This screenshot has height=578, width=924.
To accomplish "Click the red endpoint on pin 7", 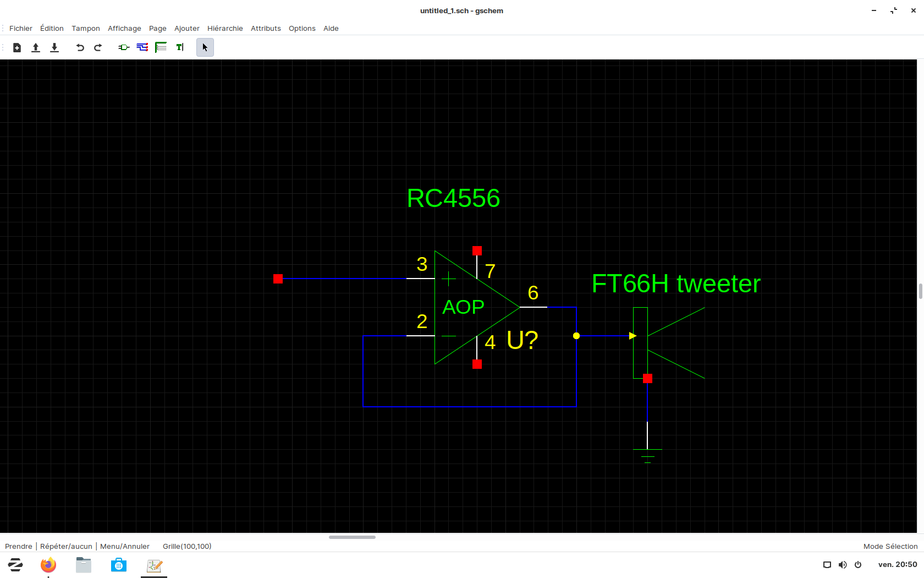I will [477, 251].
